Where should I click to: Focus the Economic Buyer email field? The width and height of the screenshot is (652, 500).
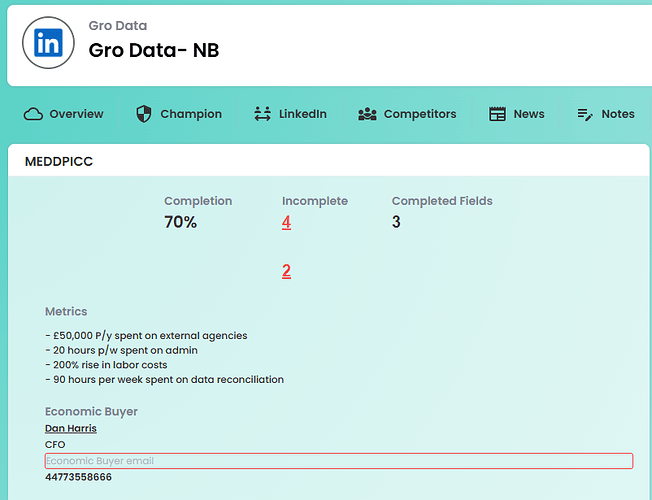pos(339,461)
